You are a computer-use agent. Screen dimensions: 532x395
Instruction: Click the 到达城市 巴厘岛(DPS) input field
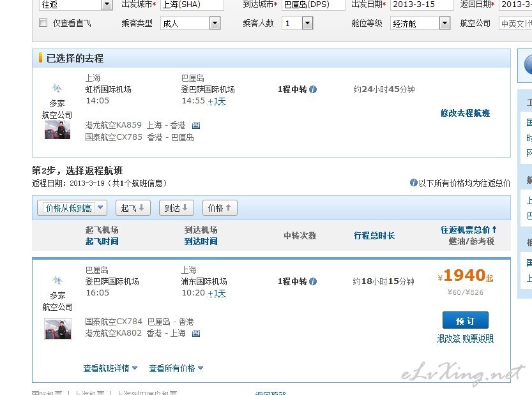click(313, 4)
